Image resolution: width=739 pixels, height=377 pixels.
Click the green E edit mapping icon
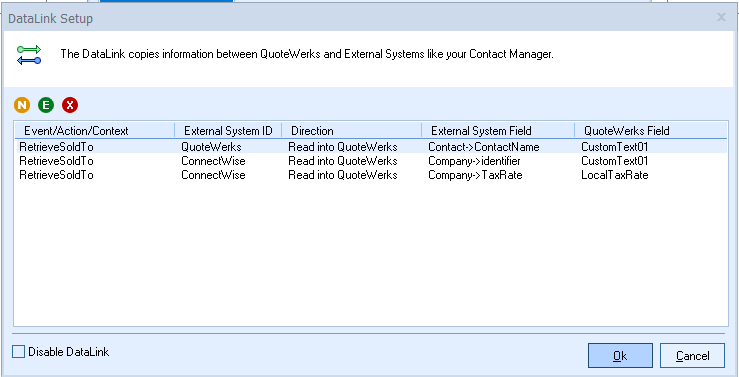tap(46, 105)
